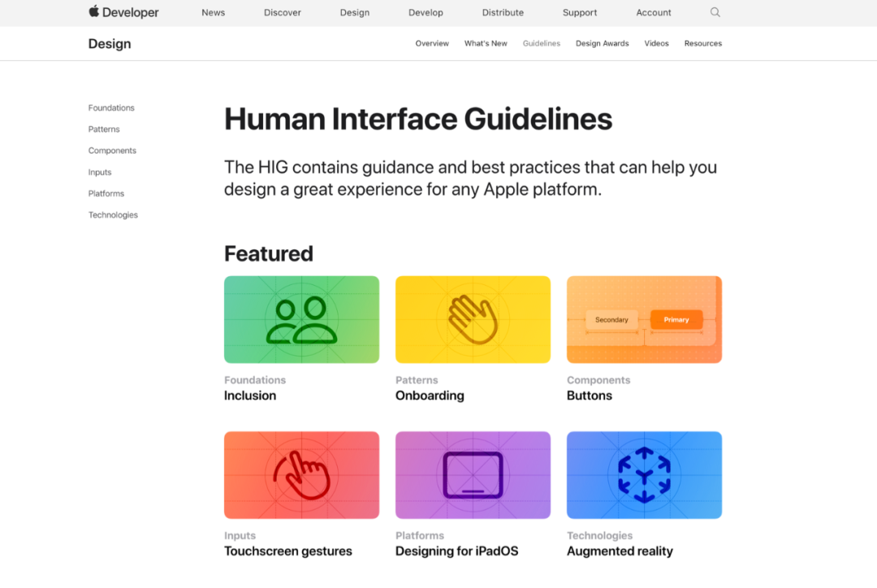Click the yellow Onboarding waving hand card
The image size is (877, 588).
coord(473,319)
